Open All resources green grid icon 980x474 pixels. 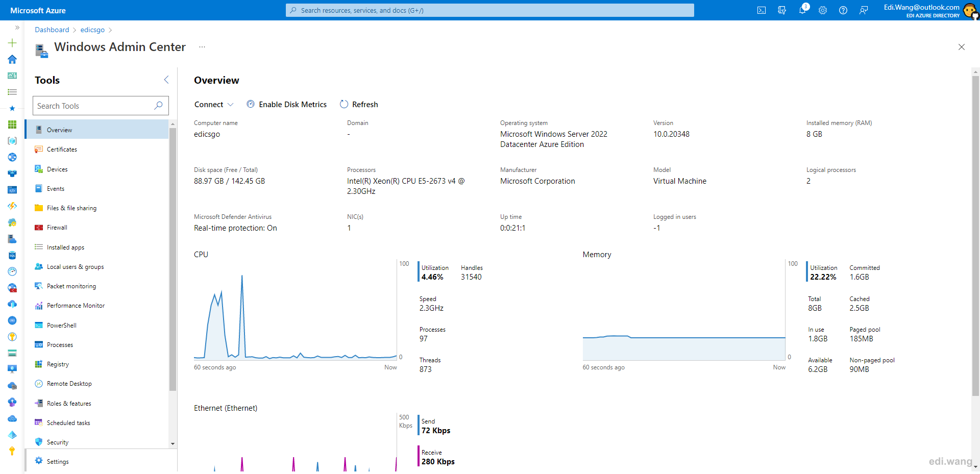pos(12,124)
